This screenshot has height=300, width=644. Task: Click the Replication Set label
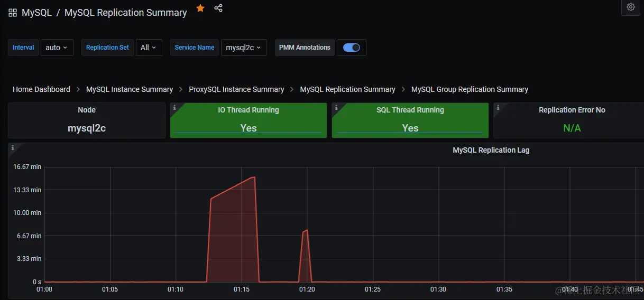pos(107,48)
